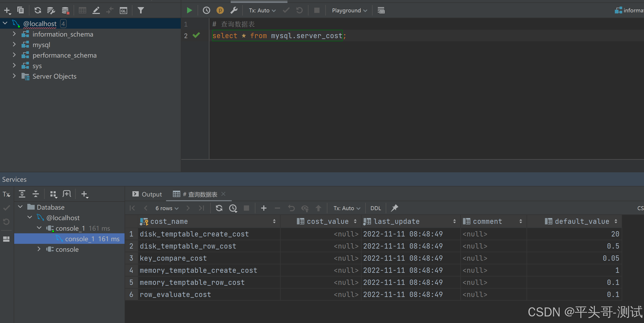Viewport: 644px width, 323px height.
Task: Click the filter funnel icon in database explorer
Action: click(x=141, y=11)
